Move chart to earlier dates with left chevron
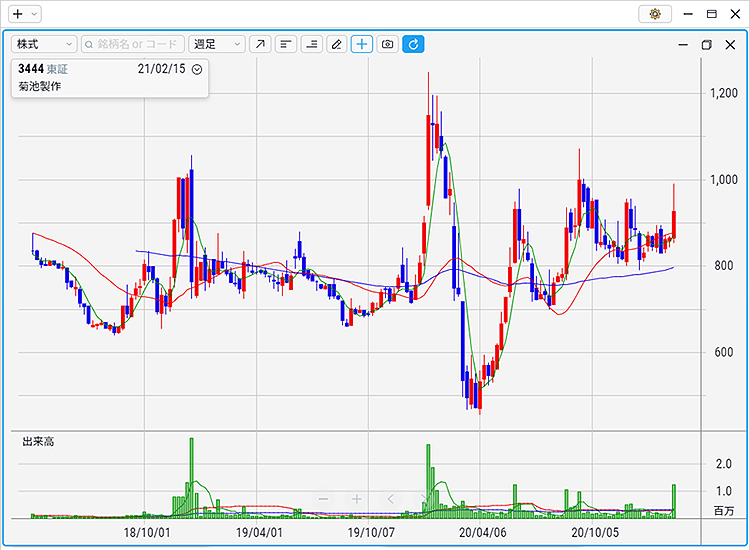This screenshot has height=550, width=750. 390,499
